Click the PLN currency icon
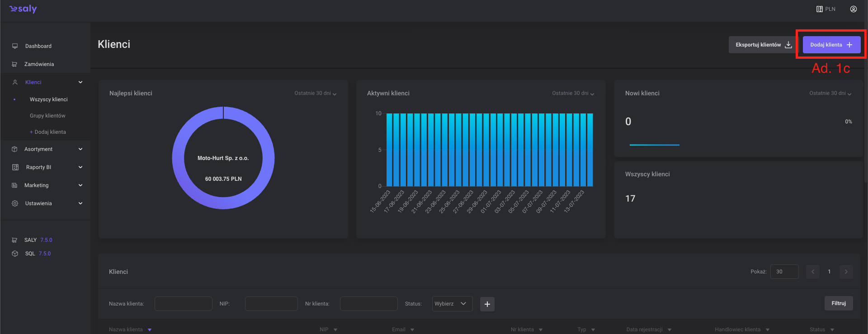 pyautogui.click(x=819, y=9)
